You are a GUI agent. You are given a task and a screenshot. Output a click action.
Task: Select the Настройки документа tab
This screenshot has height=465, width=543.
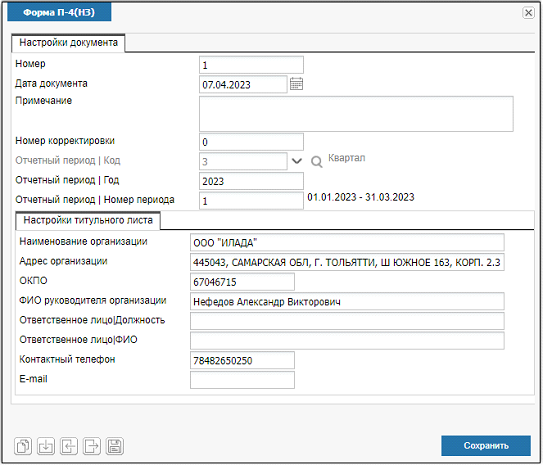[68, 43]
